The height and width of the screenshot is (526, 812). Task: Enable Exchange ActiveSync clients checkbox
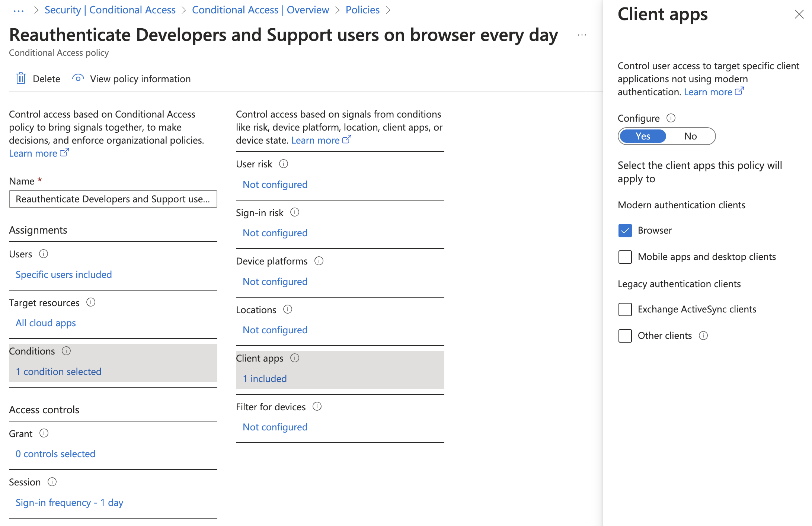coord(625,309)
